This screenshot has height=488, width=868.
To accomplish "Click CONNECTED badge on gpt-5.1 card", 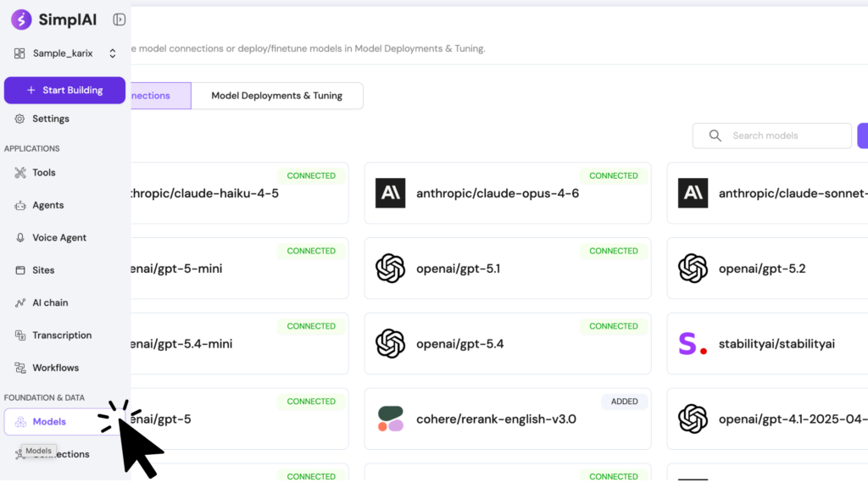I will [614, 251].
